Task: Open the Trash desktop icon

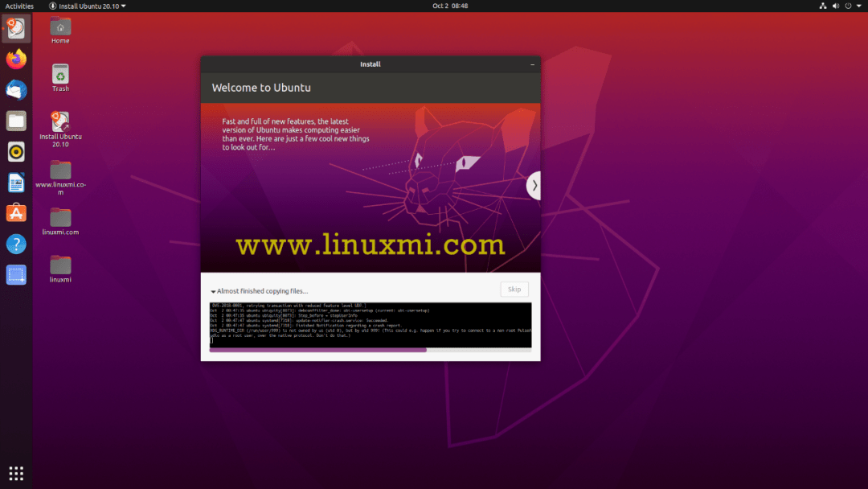Action: pos(60,78)
